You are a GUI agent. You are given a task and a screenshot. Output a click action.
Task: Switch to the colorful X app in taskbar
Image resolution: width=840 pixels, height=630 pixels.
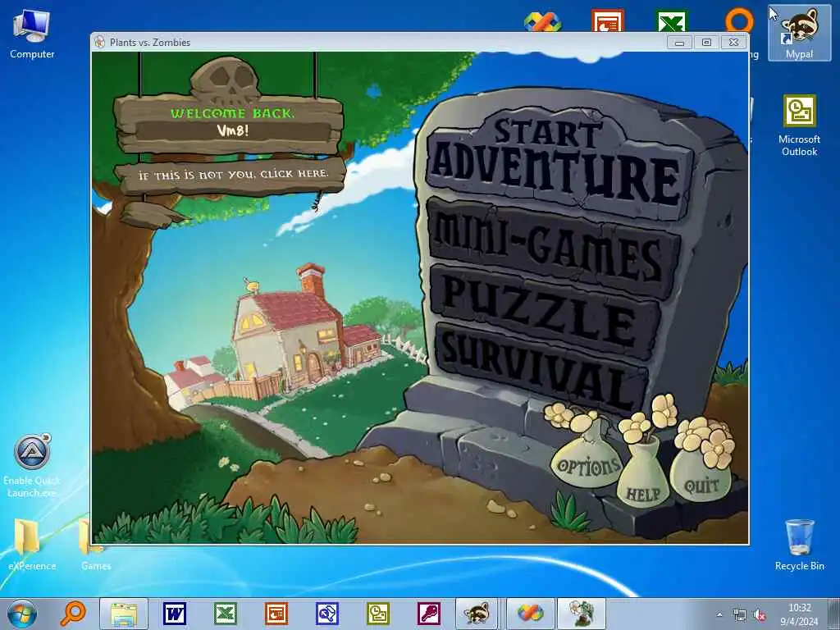(531, 614)
